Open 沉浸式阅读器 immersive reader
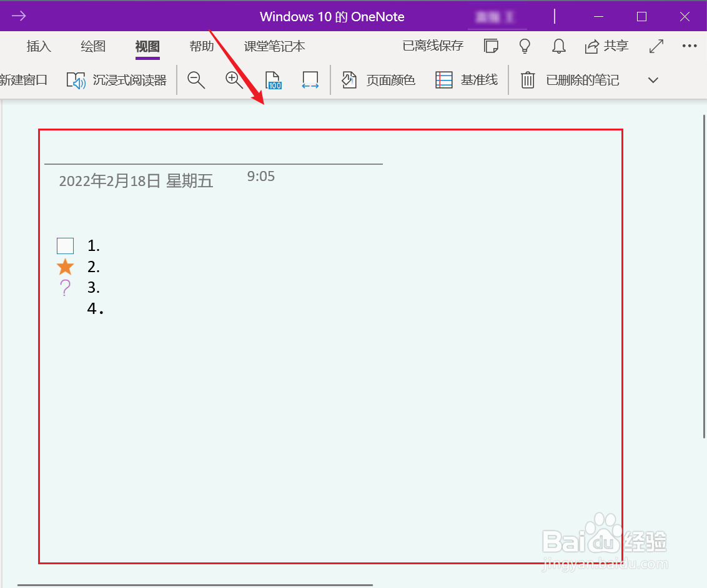 (x=116, y=80)
